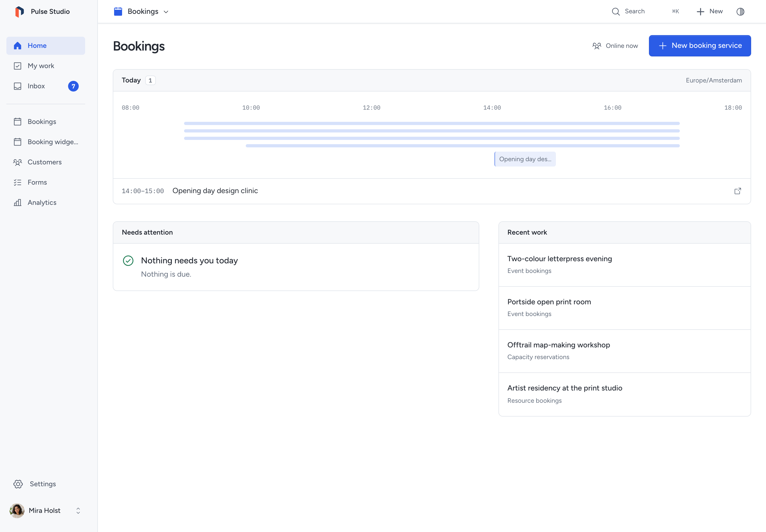Click the Settings gear icon

18,484
